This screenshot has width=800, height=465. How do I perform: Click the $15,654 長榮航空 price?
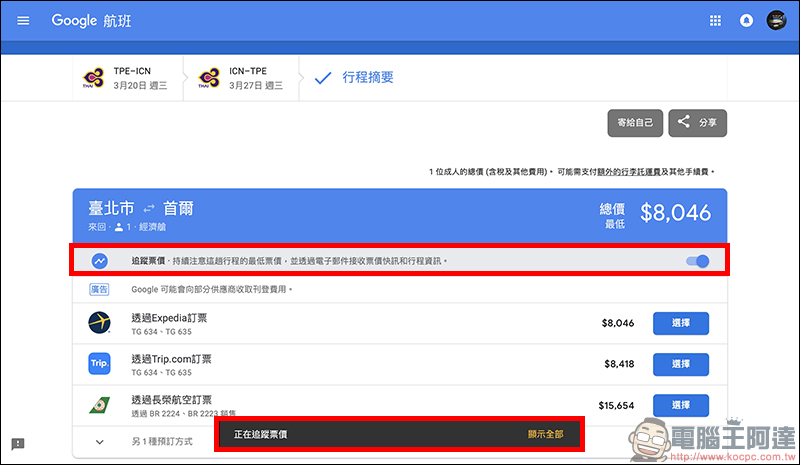pyautogui.click(x=616, y=405)
